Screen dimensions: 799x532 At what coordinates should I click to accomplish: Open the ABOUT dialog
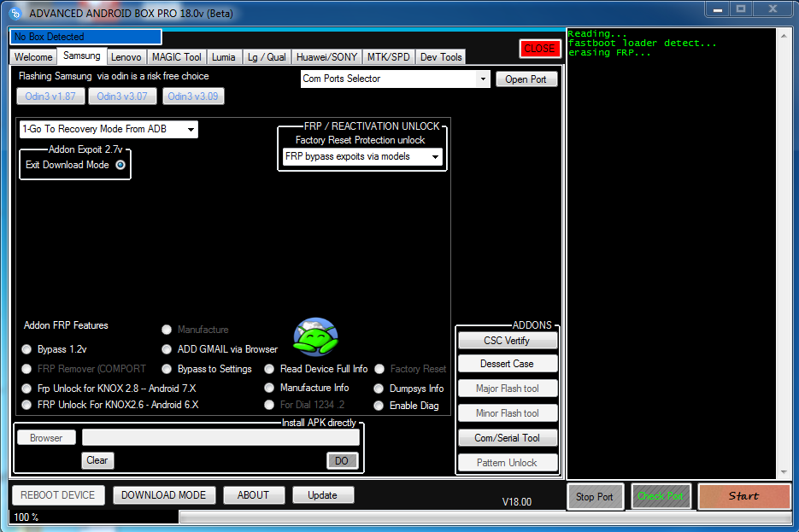point(253,495)
